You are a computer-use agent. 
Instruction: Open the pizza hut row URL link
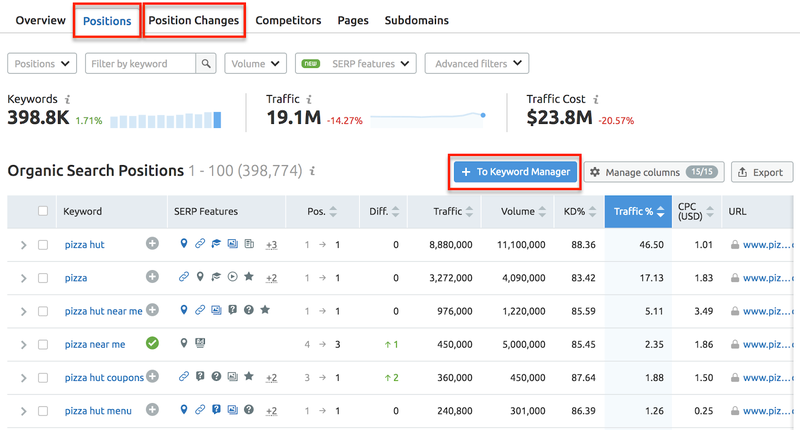pos(768,245)
